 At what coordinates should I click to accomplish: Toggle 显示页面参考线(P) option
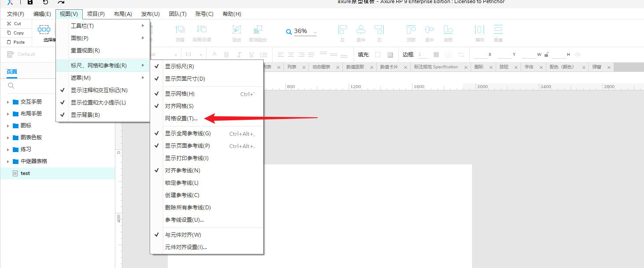click(x=207, y=146)
